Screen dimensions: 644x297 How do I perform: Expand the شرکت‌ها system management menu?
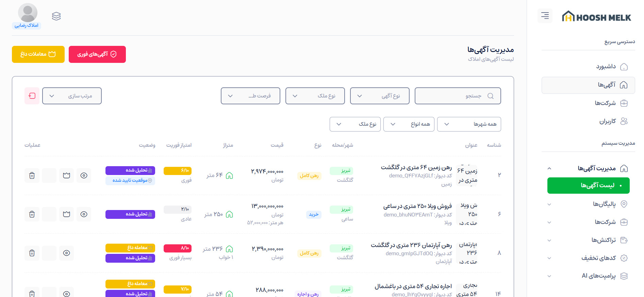[588, 222]
